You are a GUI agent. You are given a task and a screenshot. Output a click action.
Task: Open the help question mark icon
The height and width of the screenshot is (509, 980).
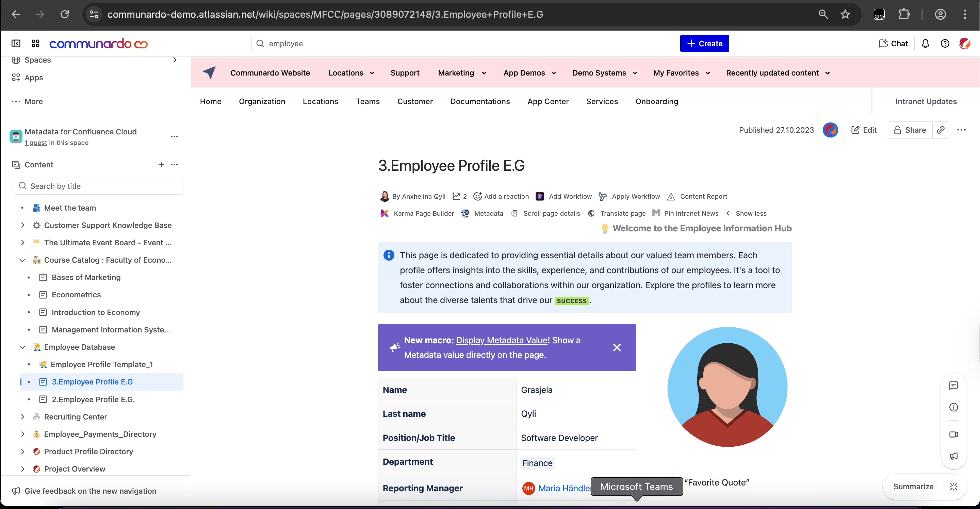pyautogui.click(x=945, y=44)
